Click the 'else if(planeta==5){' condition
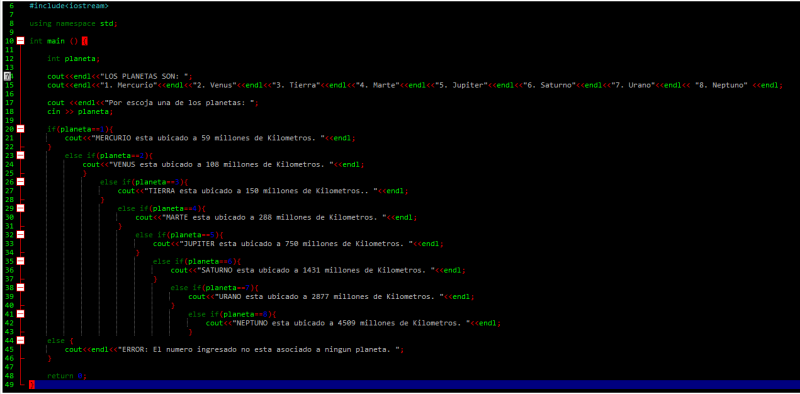800x394 pixels. [x=179, y=235]
